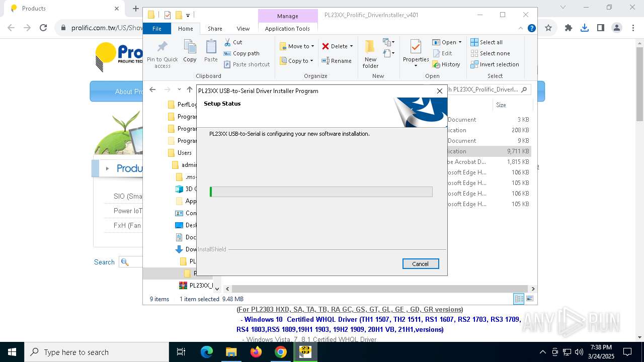Click the History command
The image size is (644, 362).
446,64
